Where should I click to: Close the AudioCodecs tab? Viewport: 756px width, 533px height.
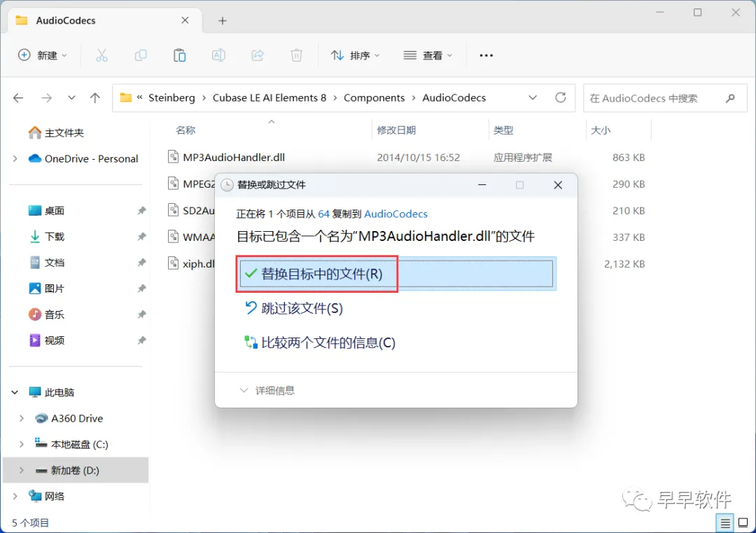185,20
